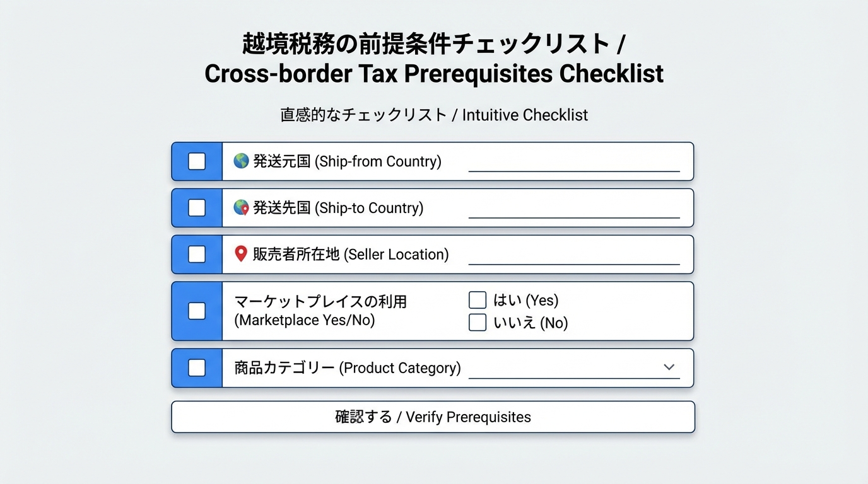868x484 pixels.
Task: Click the Intuitive Checklist subtitle text
Action: (433, 115)
